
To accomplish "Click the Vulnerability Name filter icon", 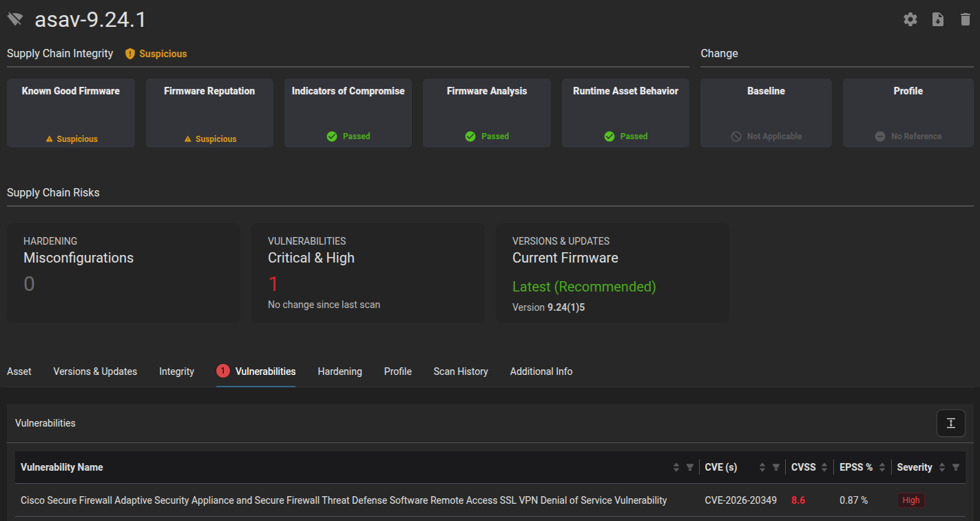I will [x=690, y=467].
